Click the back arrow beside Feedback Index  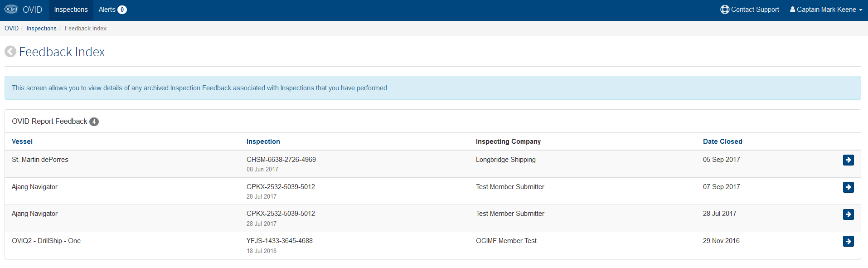pyautogui.click(x=10, y=52)
